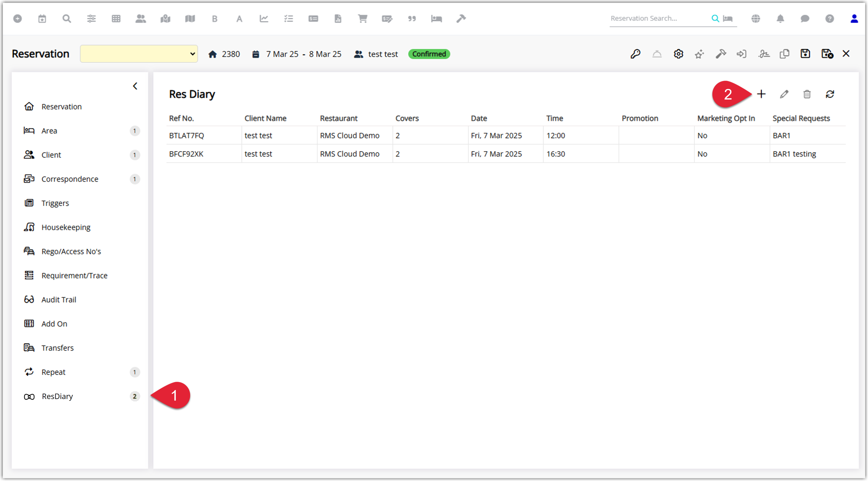868x481 pixels.
Task: Click the quotation marks icon in top toolbar
Action: pyautogui.click(x=412, y=19)
